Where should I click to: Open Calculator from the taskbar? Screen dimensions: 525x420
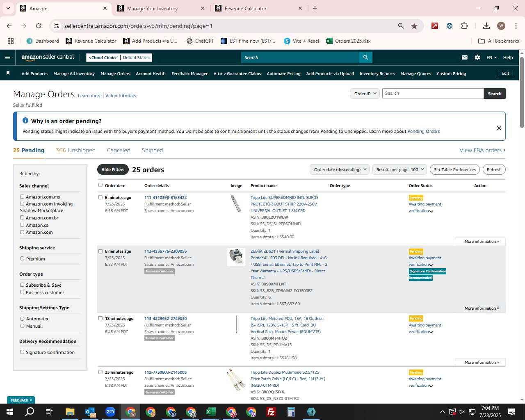coord(291,412)
